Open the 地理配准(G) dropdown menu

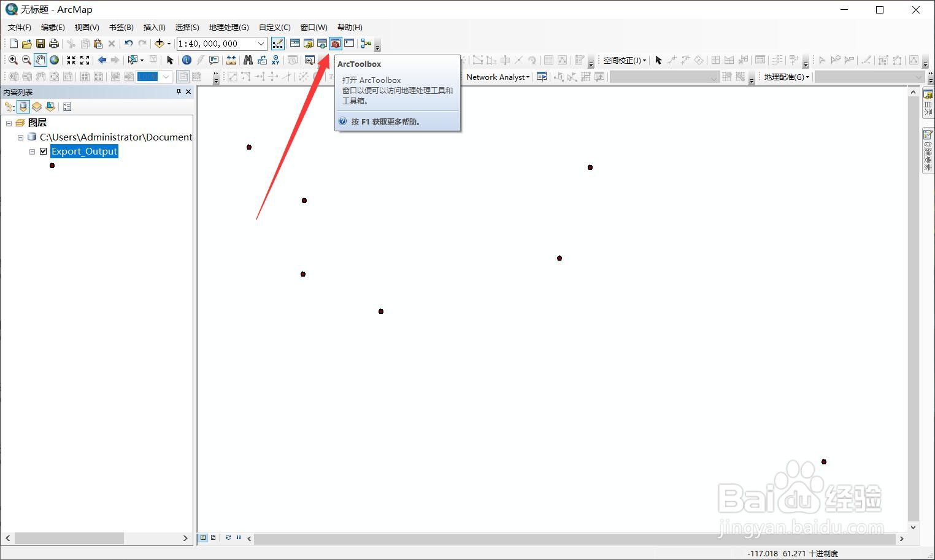pos(787,77)
